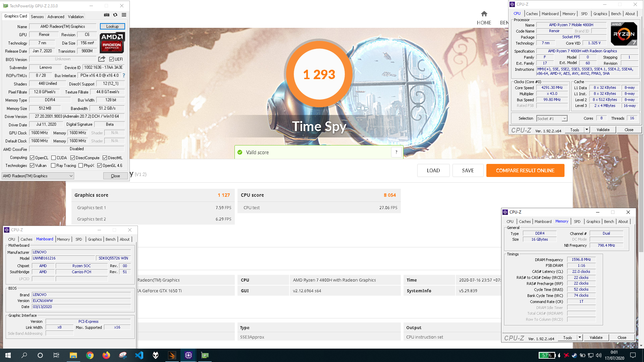The image size is (644, 362).
Task: Open File Explorer from the taskbar
Action: (73, 355)
